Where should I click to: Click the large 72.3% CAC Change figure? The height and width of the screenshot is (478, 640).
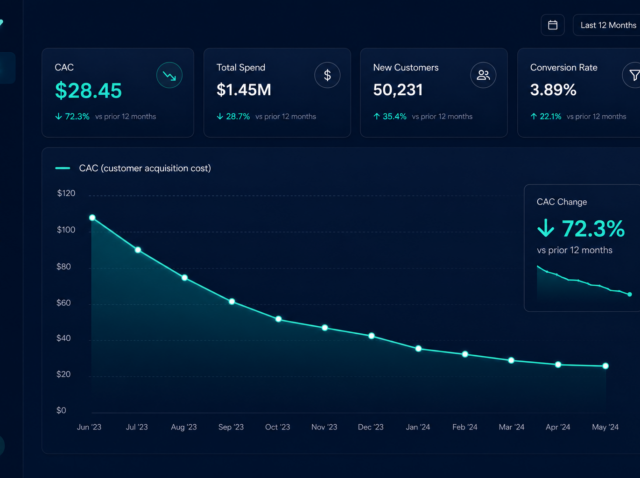tap(581, 228)
